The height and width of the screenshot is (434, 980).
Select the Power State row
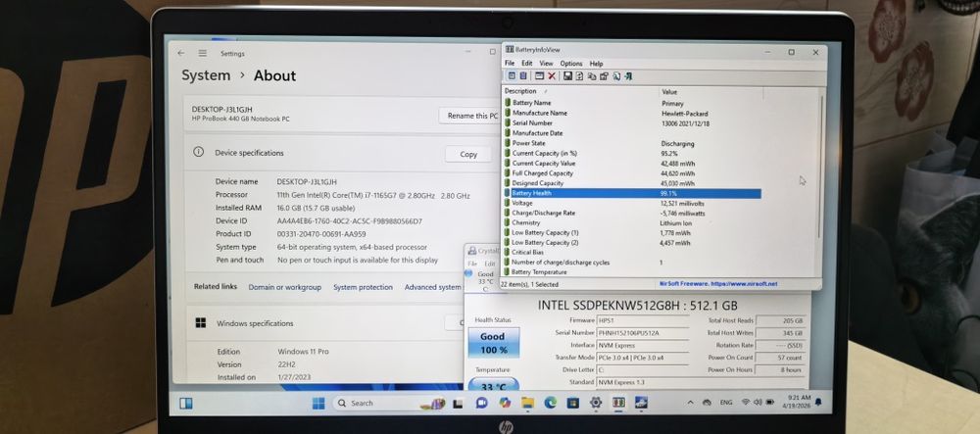[632, 143]
